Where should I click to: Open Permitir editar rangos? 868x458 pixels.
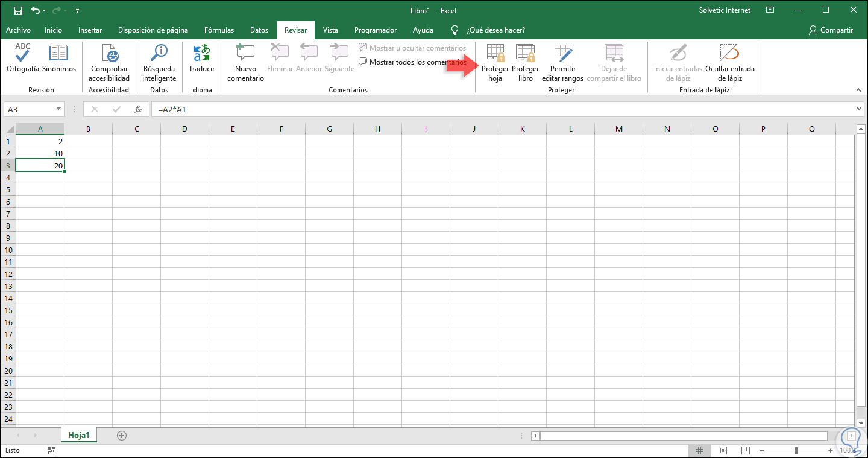point(562,63)
